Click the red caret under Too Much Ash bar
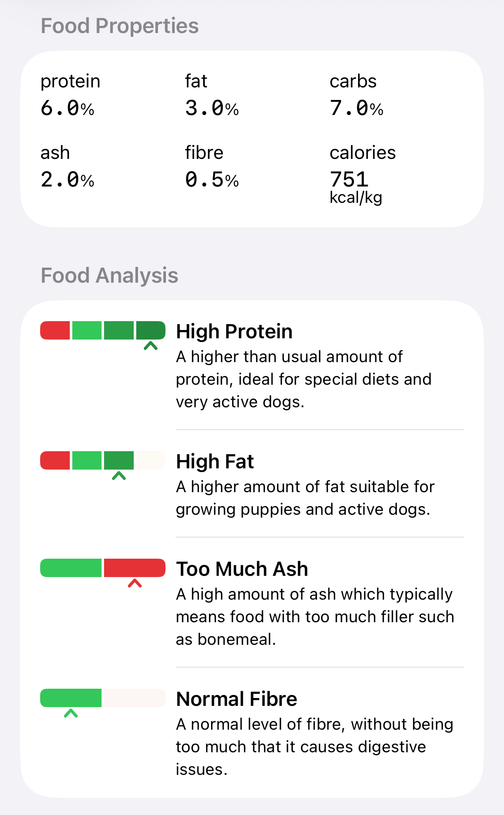 135,583
